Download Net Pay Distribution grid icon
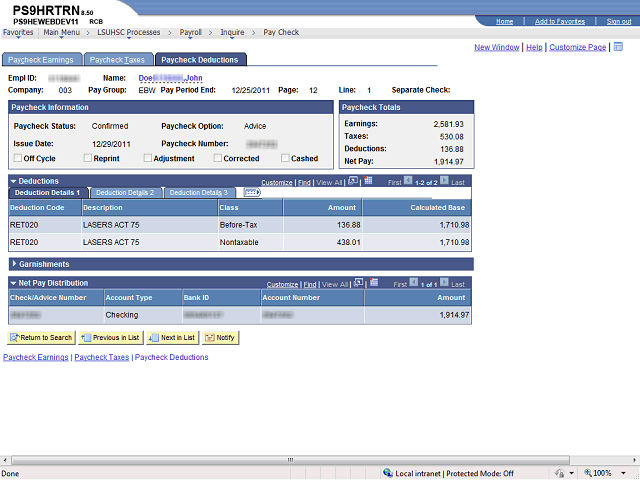This screenshot has height=480, width=640. [374, 282]
